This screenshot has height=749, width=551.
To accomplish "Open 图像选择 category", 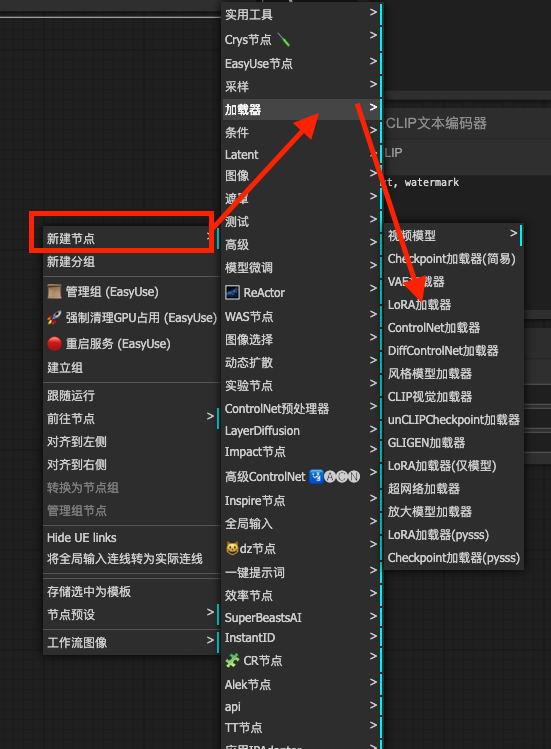I will (x=302, y=339).
